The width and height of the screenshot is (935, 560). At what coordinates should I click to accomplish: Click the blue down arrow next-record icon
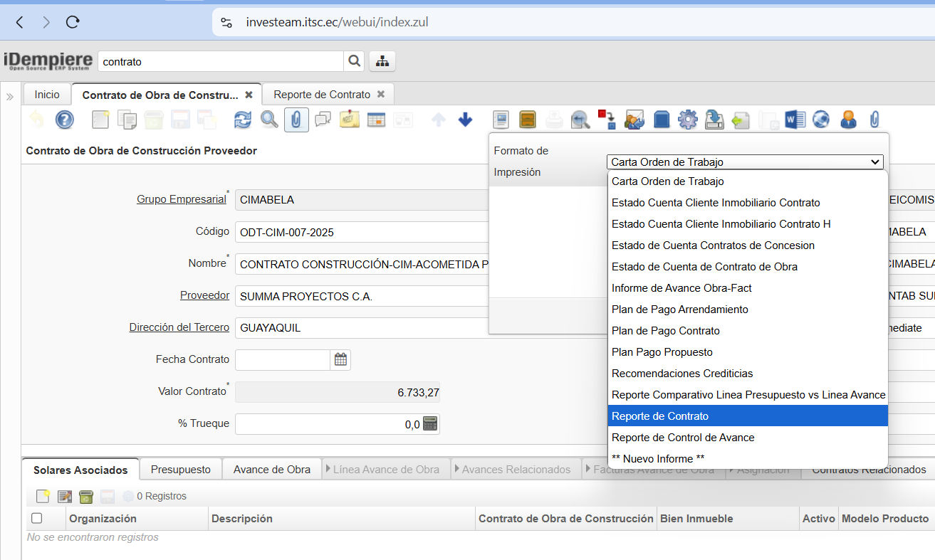point(465,120)
